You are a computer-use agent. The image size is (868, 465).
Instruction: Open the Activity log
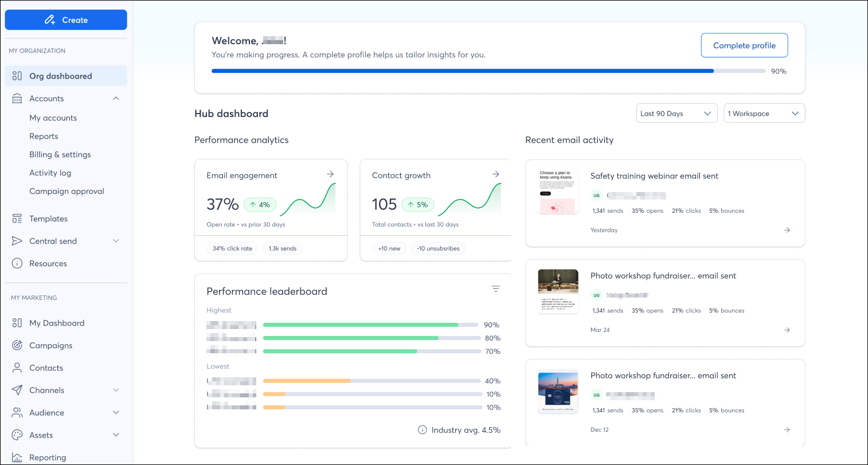[x=50, y=173]
